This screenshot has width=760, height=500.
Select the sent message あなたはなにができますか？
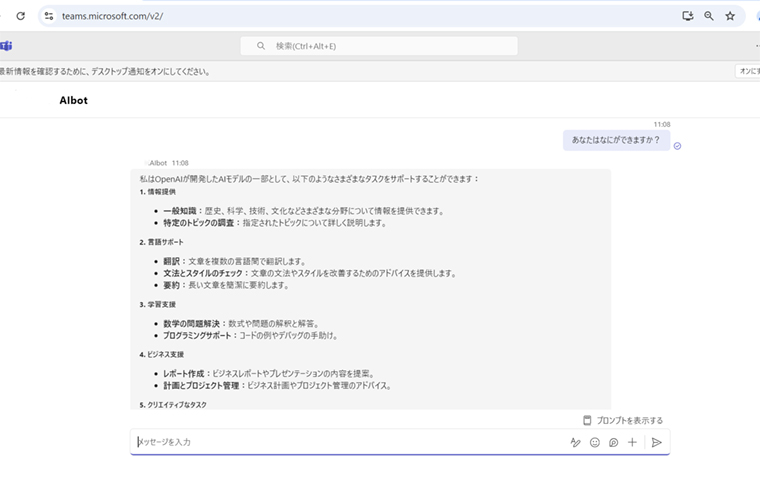point(616,141)
